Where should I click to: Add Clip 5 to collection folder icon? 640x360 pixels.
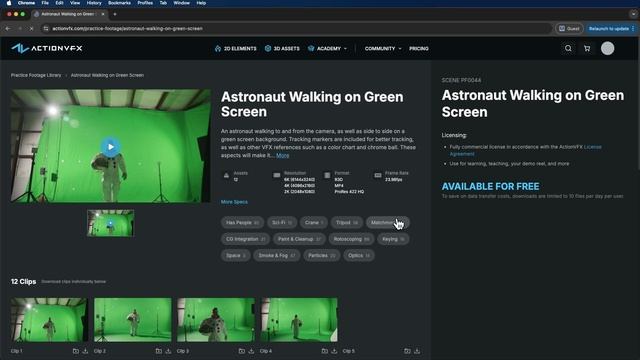407,351
